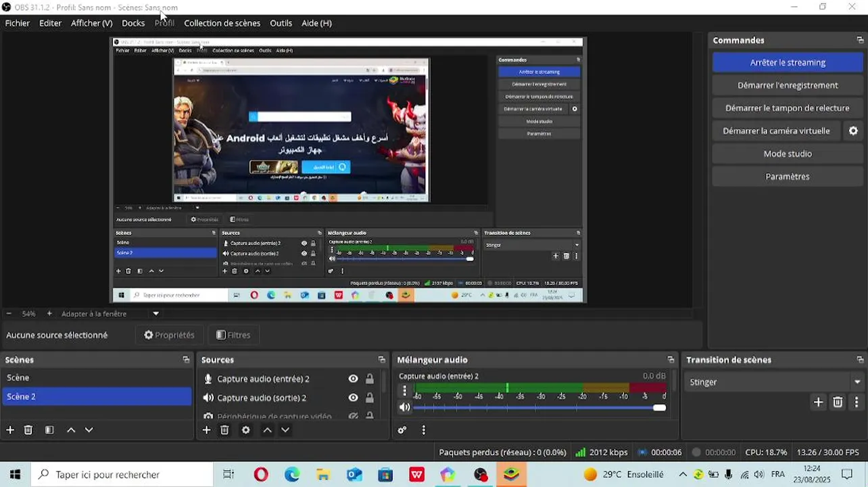Enable Mode studio

788,154
